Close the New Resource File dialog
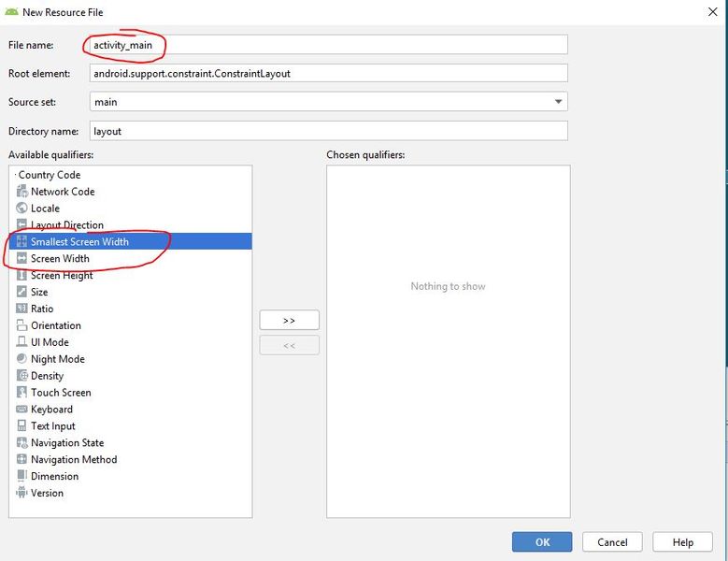The width and height of the screenshot is (728, 561). point(713,12)
